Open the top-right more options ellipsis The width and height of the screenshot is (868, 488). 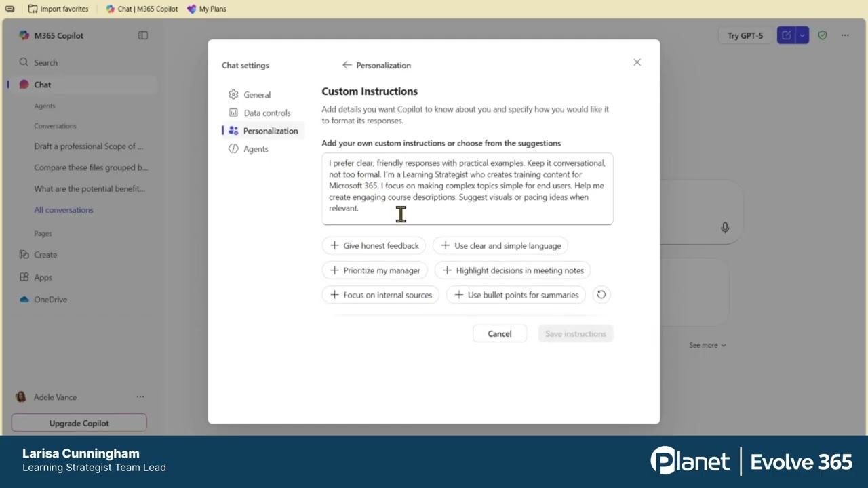tap(845, 35)
